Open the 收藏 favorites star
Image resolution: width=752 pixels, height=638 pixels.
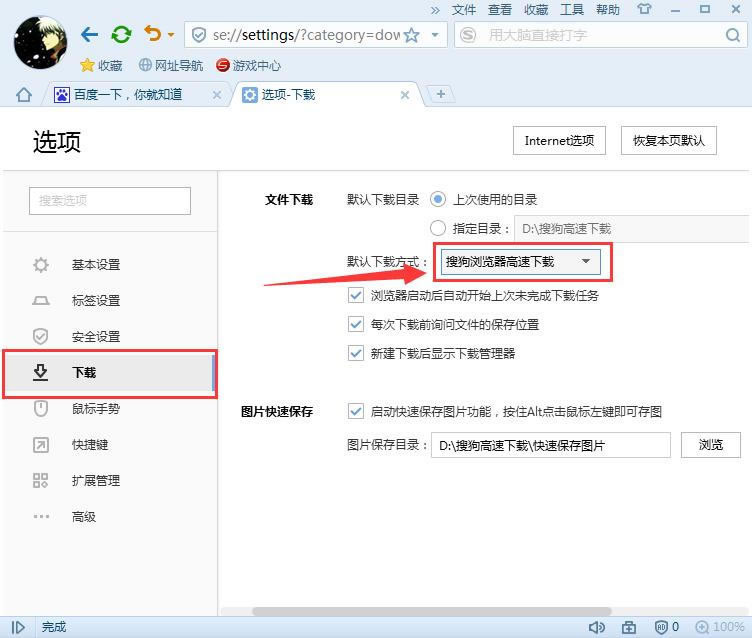(x=101, y=65)
